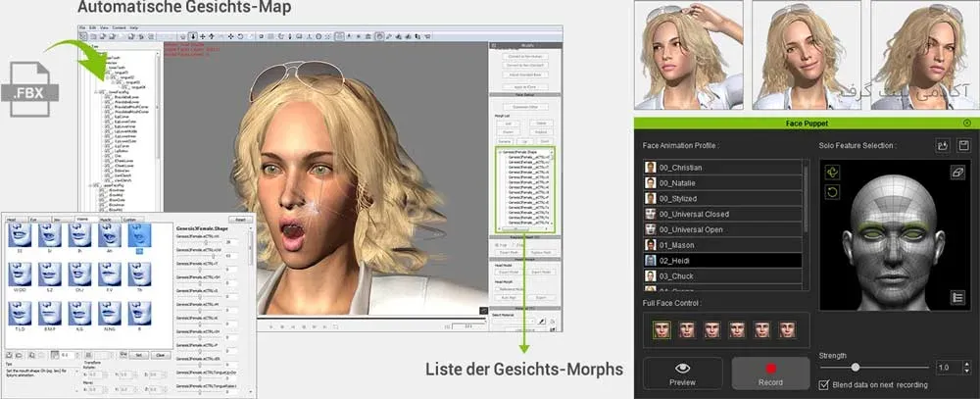The image size is (980, 399).
Task: Switch to the Head tab in expression dialog
Action: pyautogui.click(x=17, y=220)
